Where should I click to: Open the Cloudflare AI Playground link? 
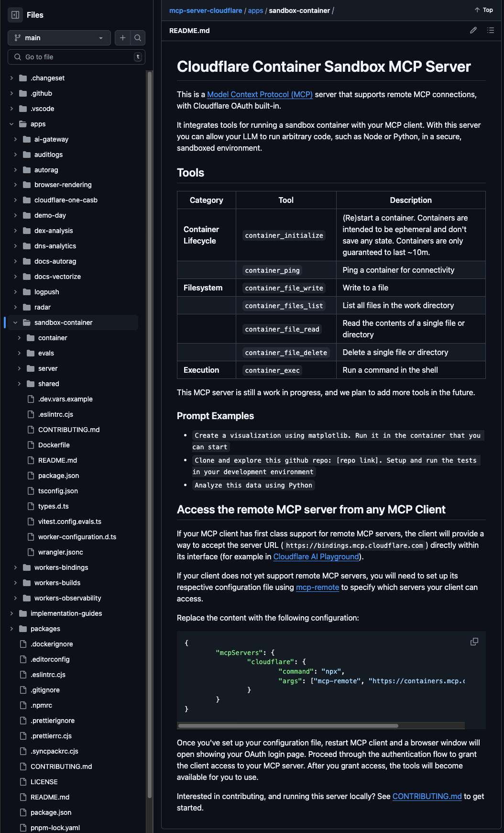tap(316, 557)
